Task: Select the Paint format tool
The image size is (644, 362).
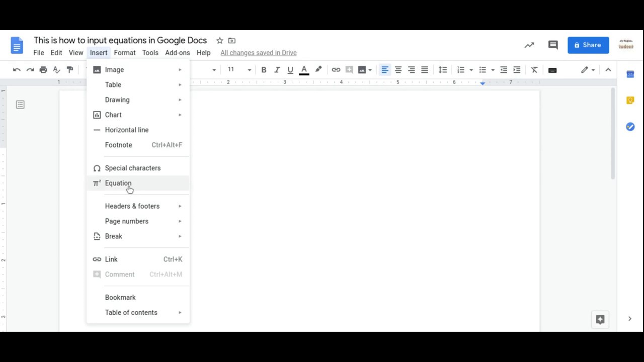Action: click(70, 70)
